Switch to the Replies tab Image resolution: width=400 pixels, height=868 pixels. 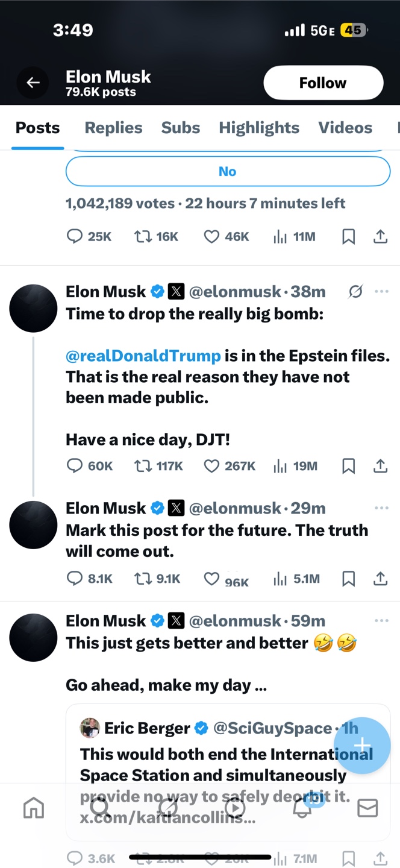[x=113, y=128]
